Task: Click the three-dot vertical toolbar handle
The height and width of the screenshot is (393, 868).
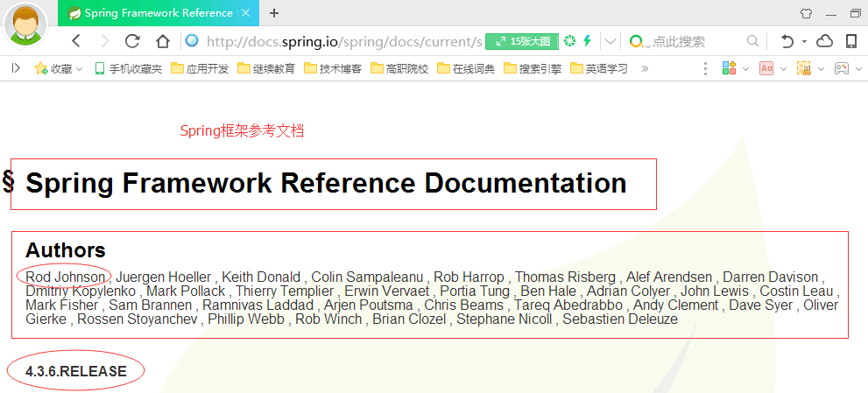Action: click(x=705, y=68)
